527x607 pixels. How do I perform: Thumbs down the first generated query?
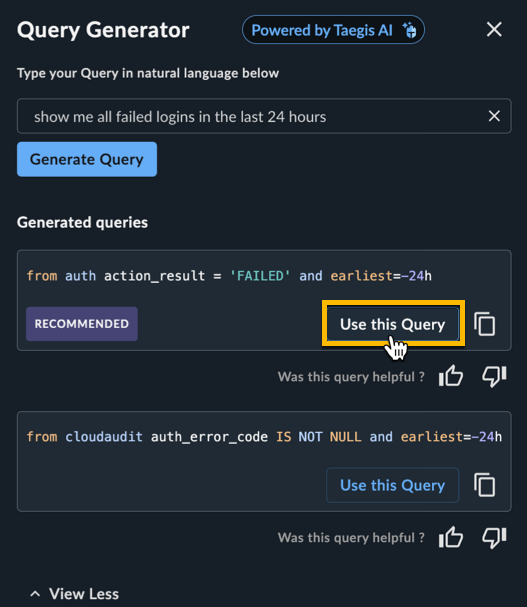(494, 376)
